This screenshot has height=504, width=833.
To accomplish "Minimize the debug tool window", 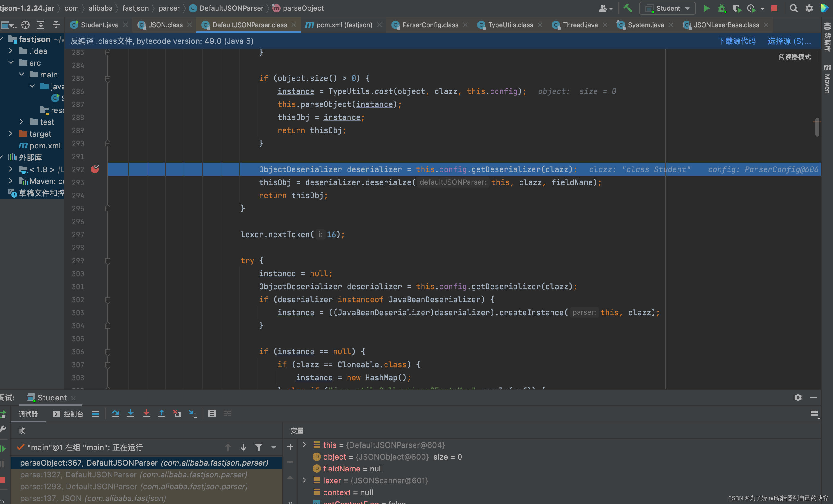I will pyautogui.click(x=813, y=398).
